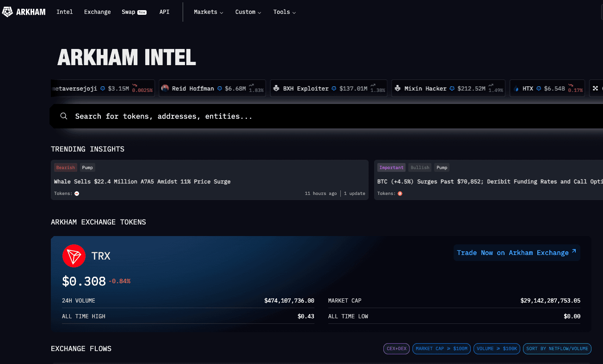The image size is (603, 364).
Task: Expand the Markets dropdown menu
Action: pyautogui.click(x=209, y=12)
